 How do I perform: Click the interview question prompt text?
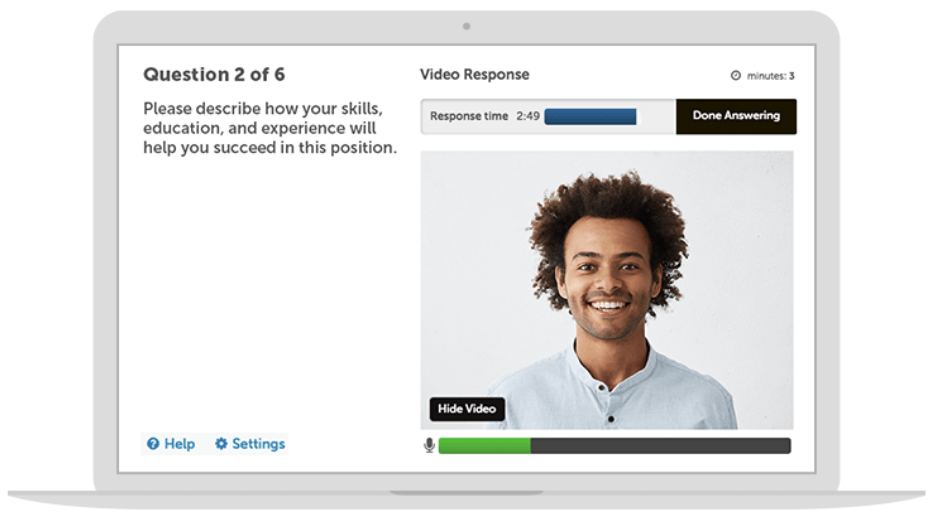pyautogui.click(x=270, y=128)
